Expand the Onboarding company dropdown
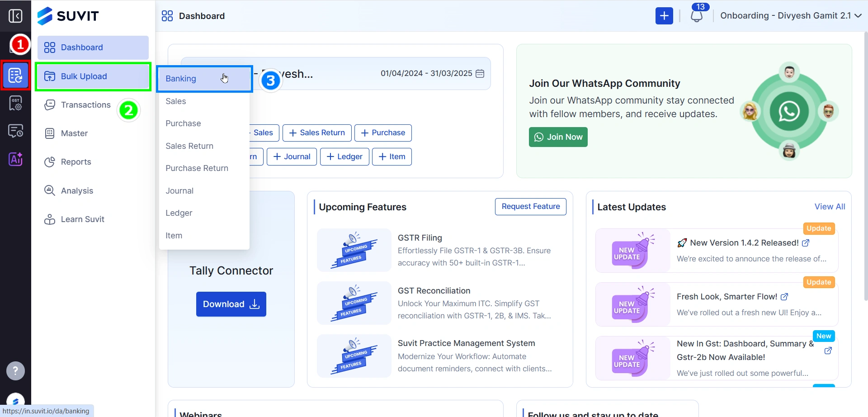This screenshot has width=868, height=417. point(791,16)
